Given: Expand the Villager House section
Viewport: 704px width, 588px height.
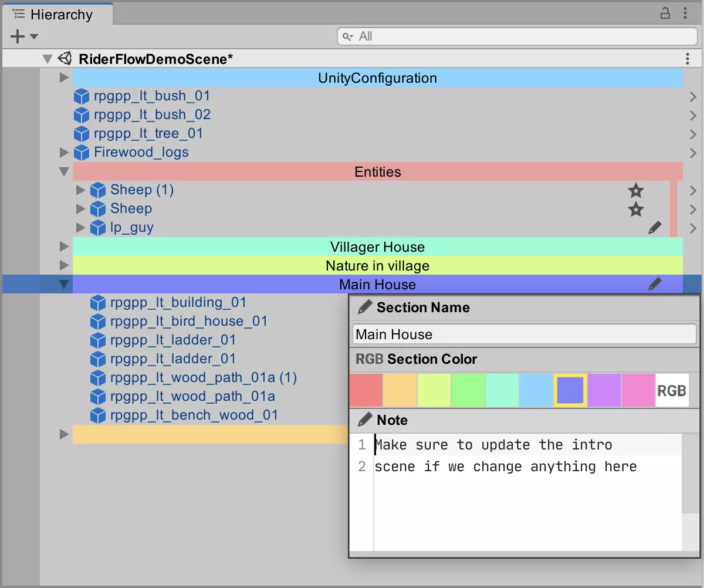Looking at the screenshot, I should tap(64, 246).
